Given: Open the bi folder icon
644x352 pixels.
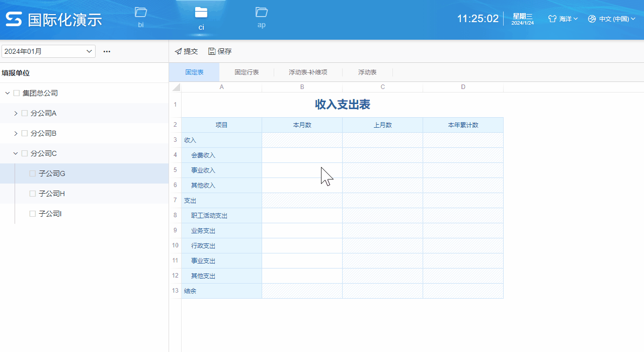Looking at the screenshot, I should tap(141, 13).
